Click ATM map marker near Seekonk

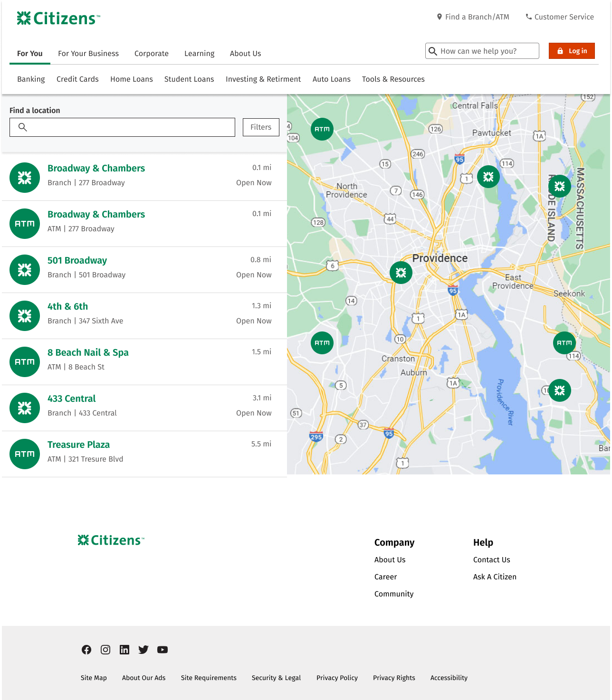[564, 343]
